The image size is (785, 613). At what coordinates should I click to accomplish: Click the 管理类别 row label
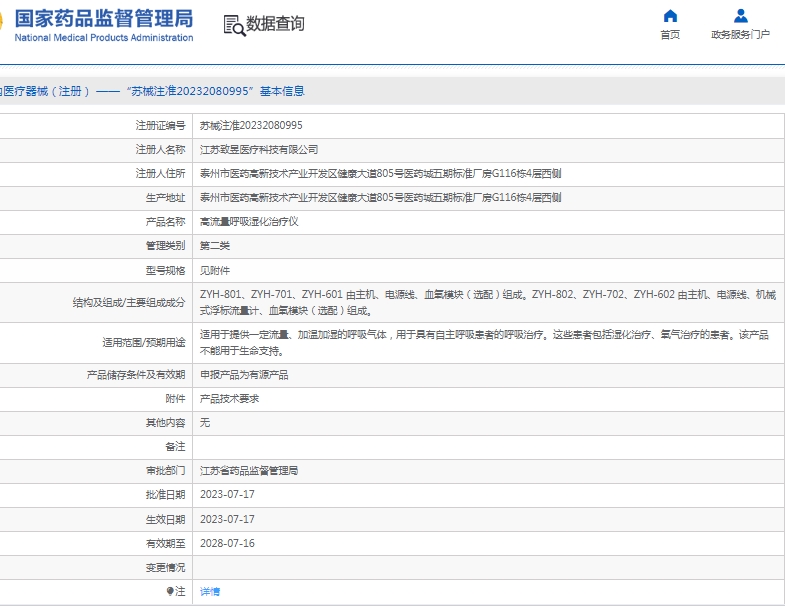tap(165, 246)
